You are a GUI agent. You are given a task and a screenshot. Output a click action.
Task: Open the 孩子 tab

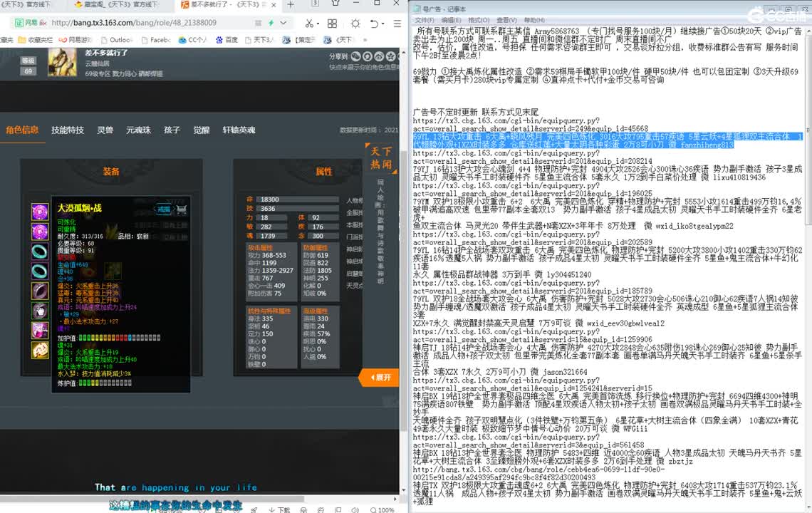[172, 130]
